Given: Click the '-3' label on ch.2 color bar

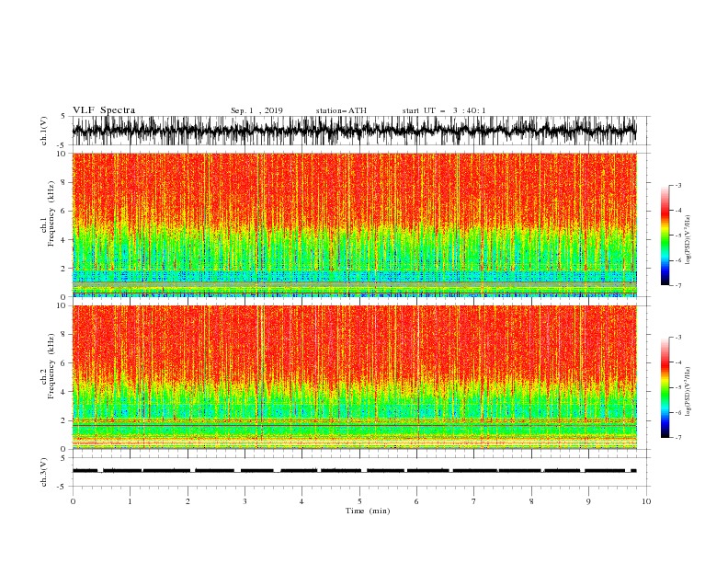Looking at the screenshot, I should click(x=677, y=338).
